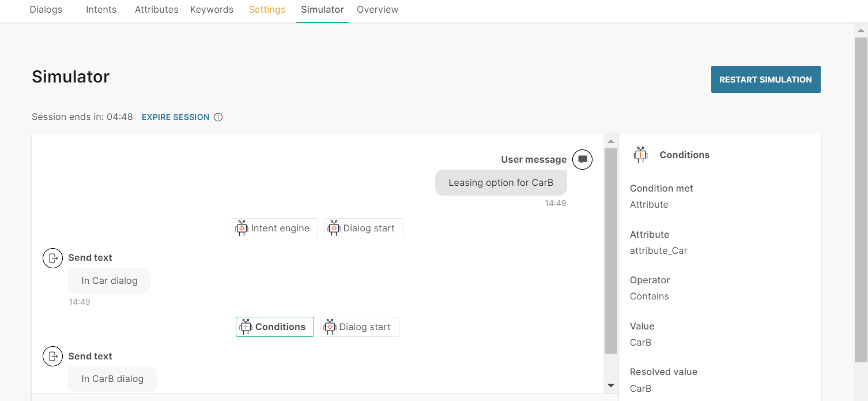Image resolution: width=868 pixels, height=401 pixels.
Task: Click the chat panel scrollbar thumb
Action: (x=610, y=248)
